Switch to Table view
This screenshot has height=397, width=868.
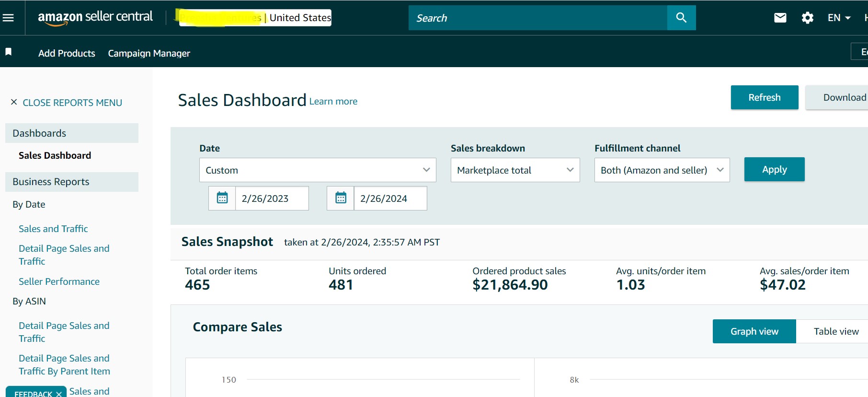coord(836,331)
